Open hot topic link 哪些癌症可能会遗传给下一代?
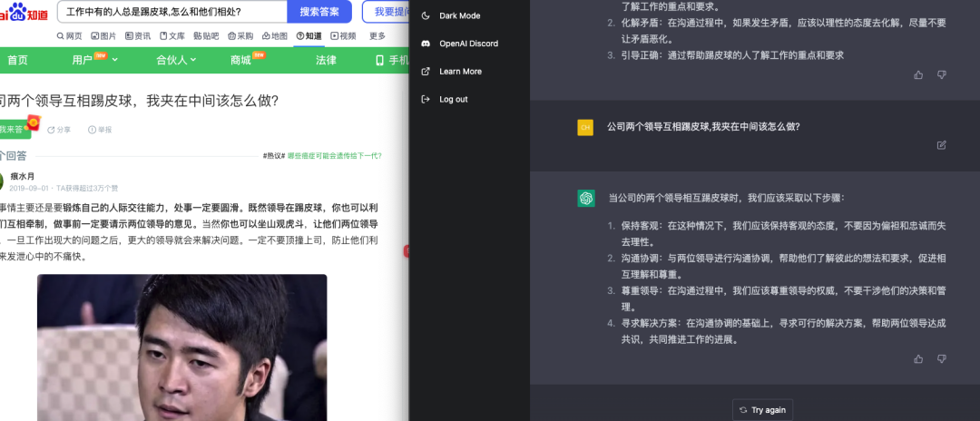The image size is (980, 421). pos(334,156)
